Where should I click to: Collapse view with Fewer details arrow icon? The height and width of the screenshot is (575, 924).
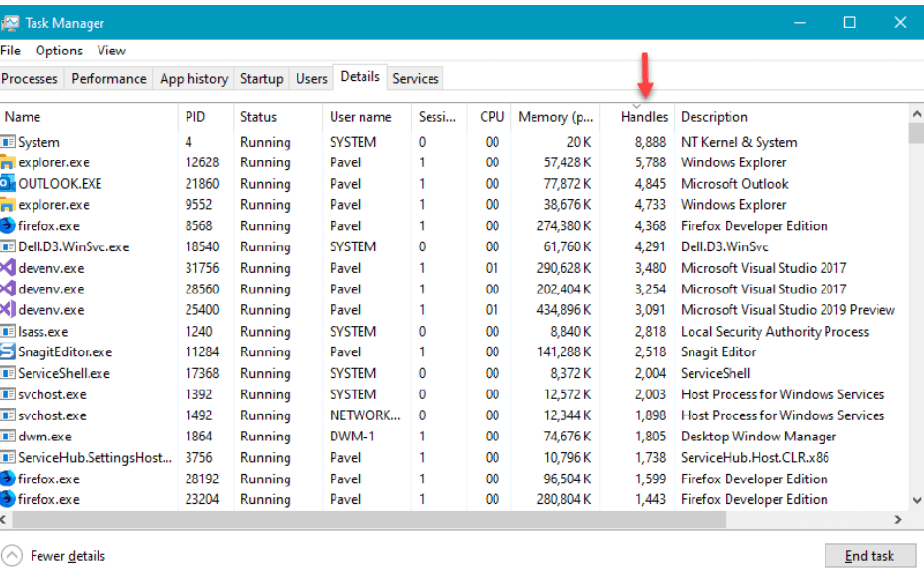(12, 556)
